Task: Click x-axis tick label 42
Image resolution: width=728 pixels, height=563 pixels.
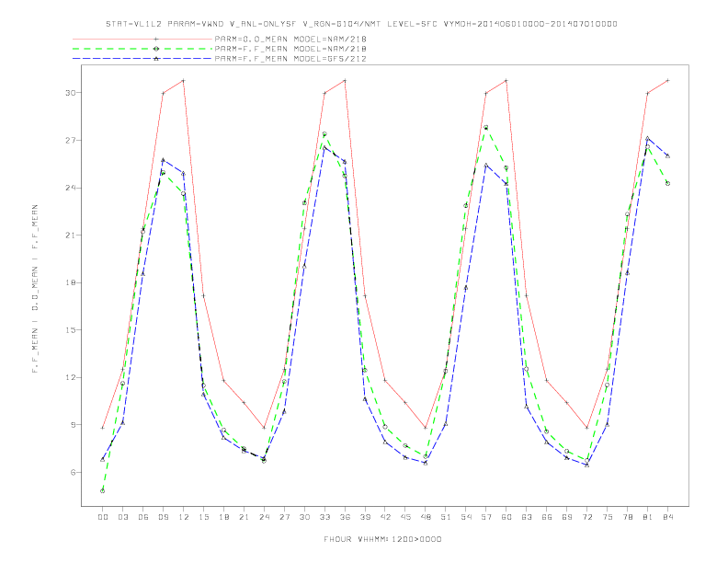Action: [x=385, y=517]
